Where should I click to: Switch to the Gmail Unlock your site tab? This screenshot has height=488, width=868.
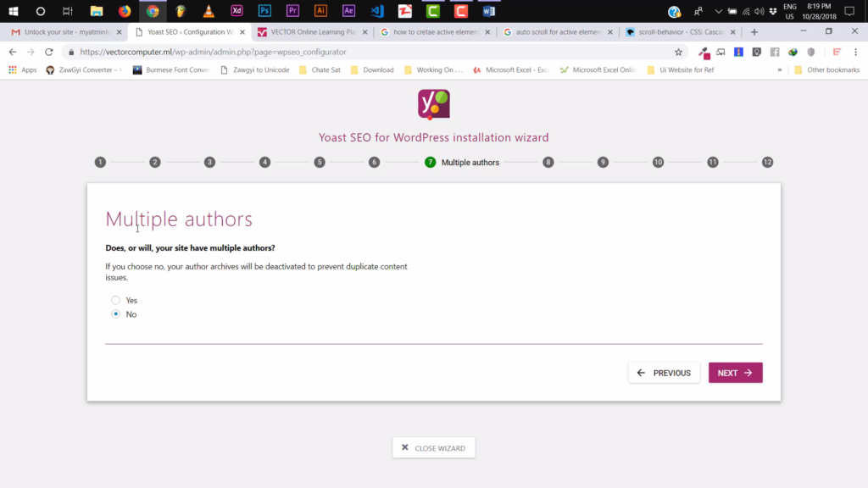point(66,32)
